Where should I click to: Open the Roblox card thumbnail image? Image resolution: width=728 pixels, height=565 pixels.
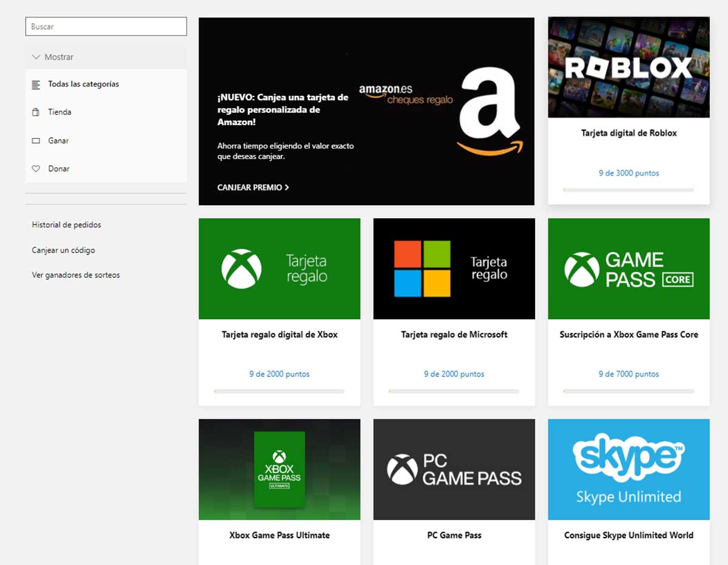(x=629, y=67)
